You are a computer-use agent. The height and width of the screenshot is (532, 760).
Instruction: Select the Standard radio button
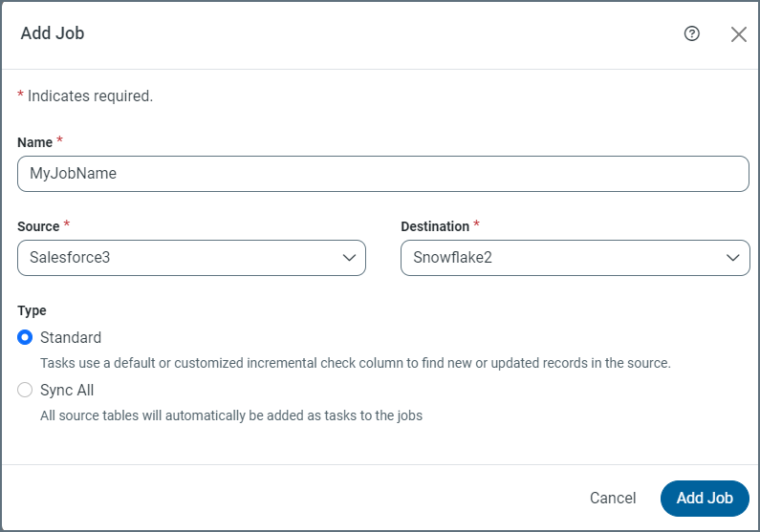click(26, 337)
